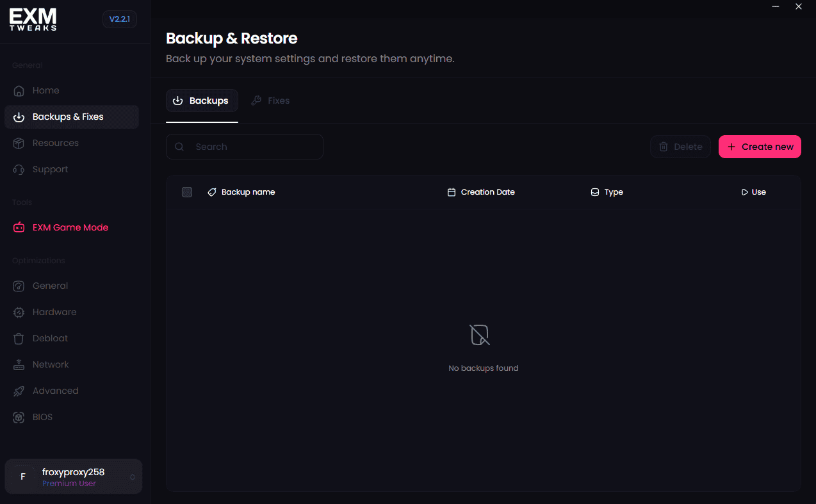Focus the Search input field
Screen dimensions: 816x504
click(x=245, y=147)
